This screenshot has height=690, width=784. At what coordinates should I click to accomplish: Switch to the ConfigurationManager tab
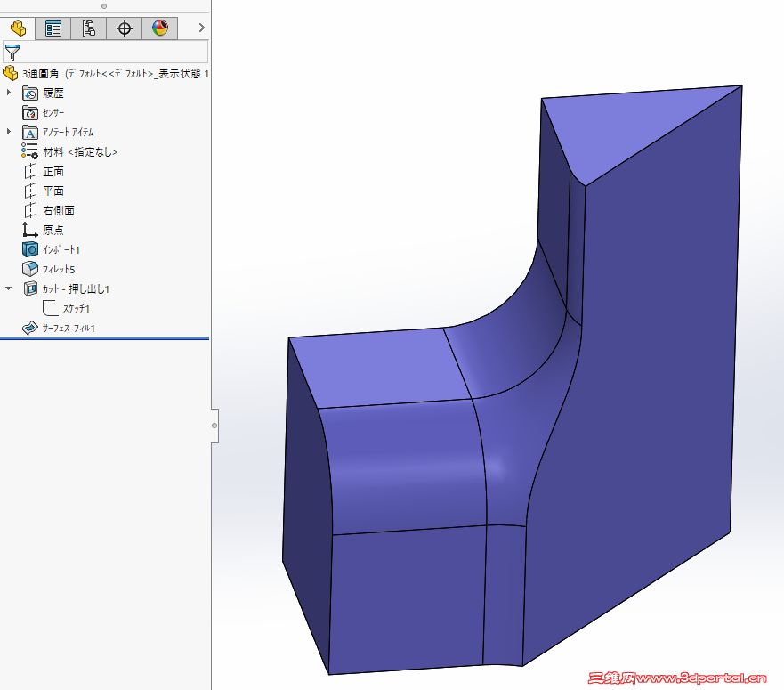pyautogui.click(x=88, y=28)
